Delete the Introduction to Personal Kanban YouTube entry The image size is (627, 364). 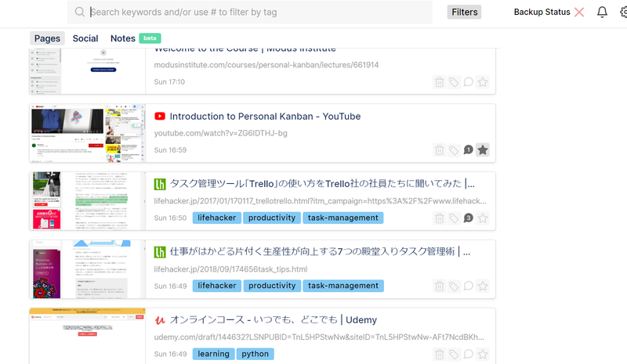coord(440,150)
